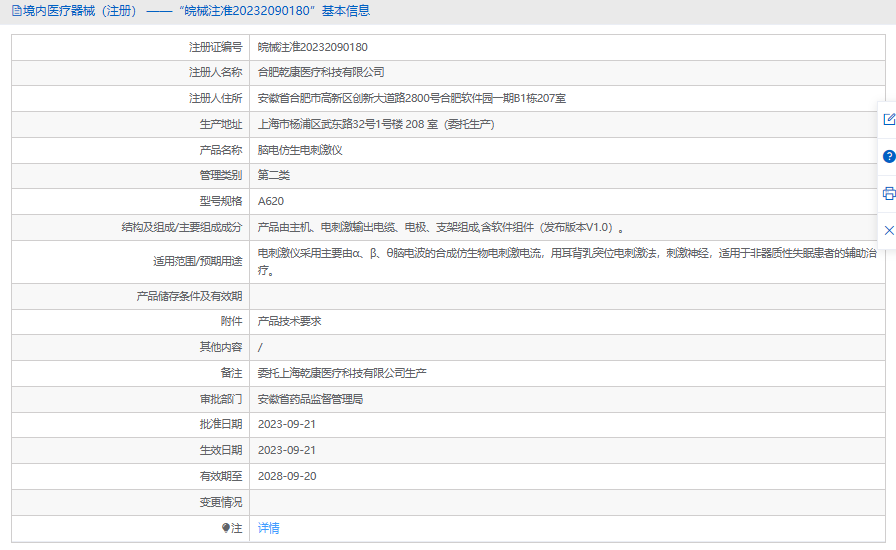896x550 pixels.
Task: Click the 产品名称 row label
Action: tap(221, 150)
